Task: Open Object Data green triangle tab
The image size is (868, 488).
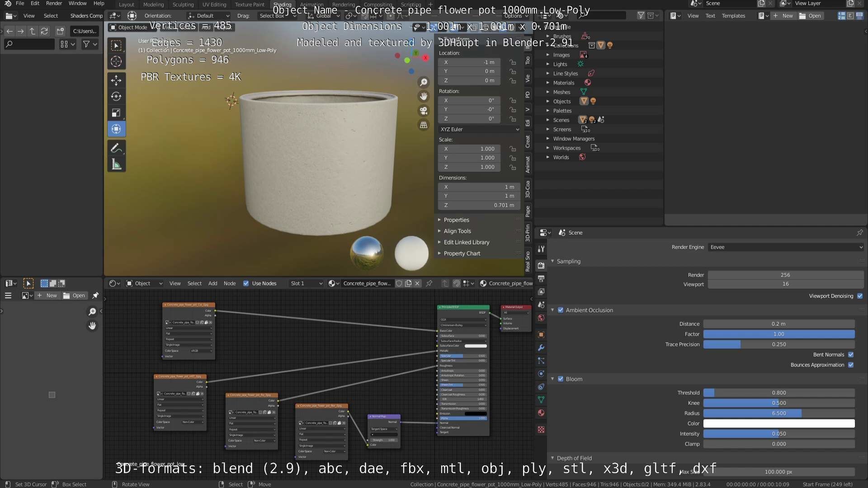Action: pos(541,400)
